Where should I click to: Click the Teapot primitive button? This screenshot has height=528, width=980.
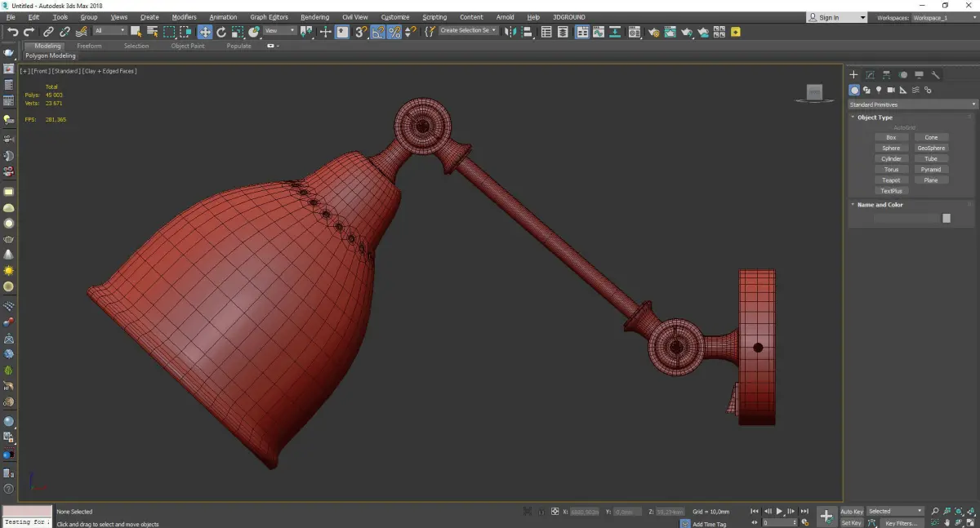891,180
